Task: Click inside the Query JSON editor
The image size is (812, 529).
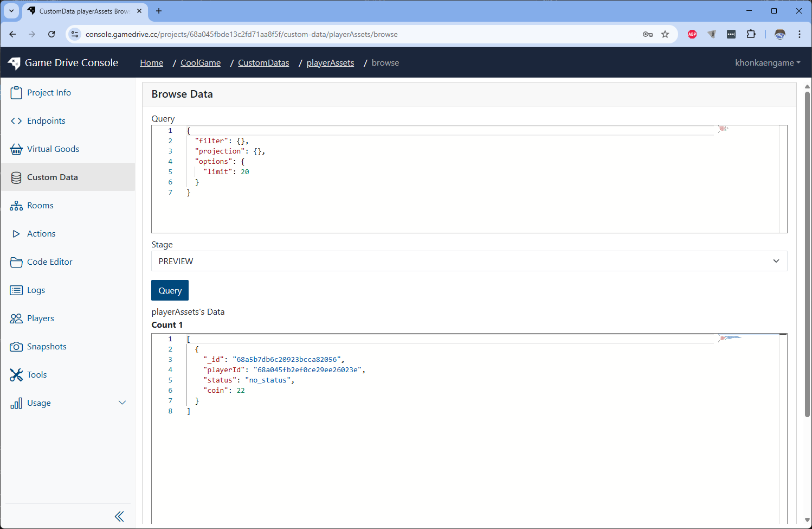Action: pos(434,206)
